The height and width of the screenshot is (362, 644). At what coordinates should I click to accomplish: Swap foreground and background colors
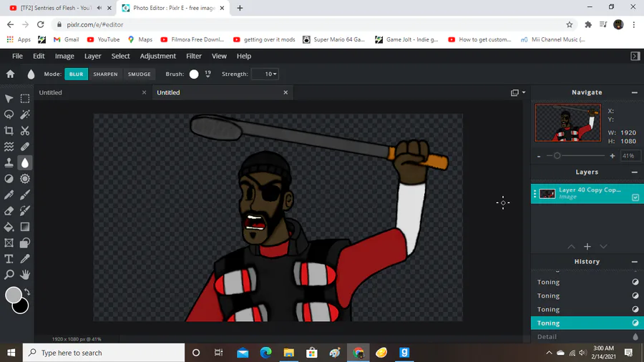coord(27,292)
